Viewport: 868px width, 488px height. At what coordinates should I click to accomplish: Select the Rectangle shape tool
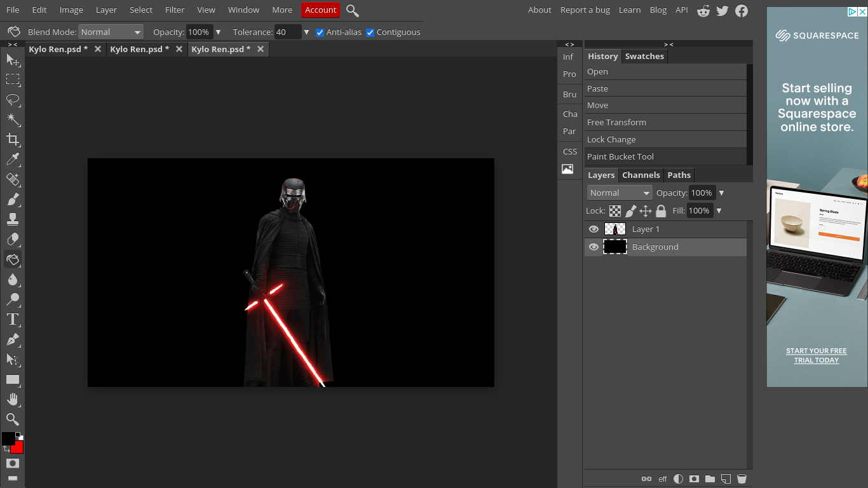12,379
